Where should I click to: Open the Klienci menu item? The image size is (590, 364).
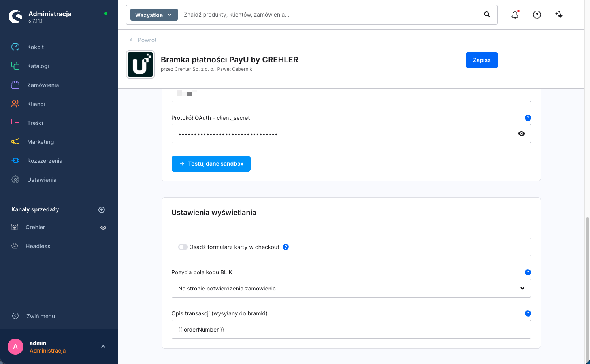pyautogui.click(x=36, y=104)
